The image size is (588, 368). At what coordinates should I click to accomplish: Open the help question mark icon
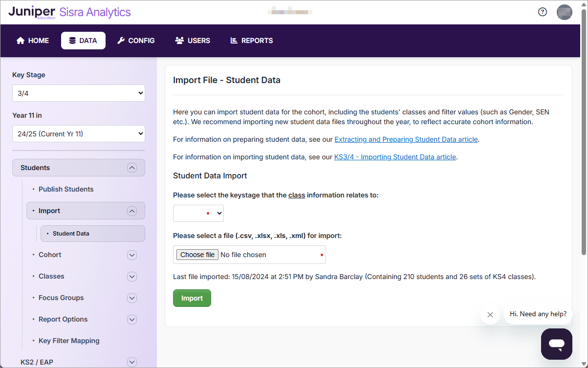pos(543,12)
